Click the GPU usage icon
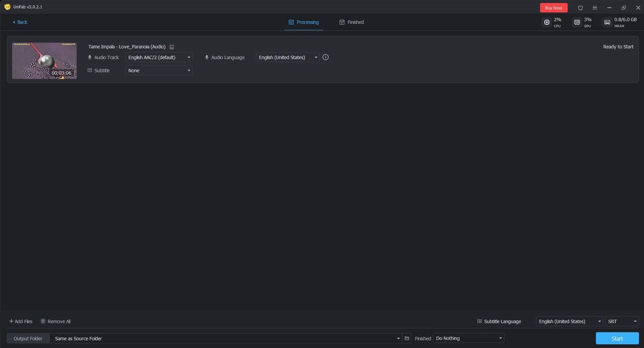Screen dimensions: 644x348 (577, 22)
